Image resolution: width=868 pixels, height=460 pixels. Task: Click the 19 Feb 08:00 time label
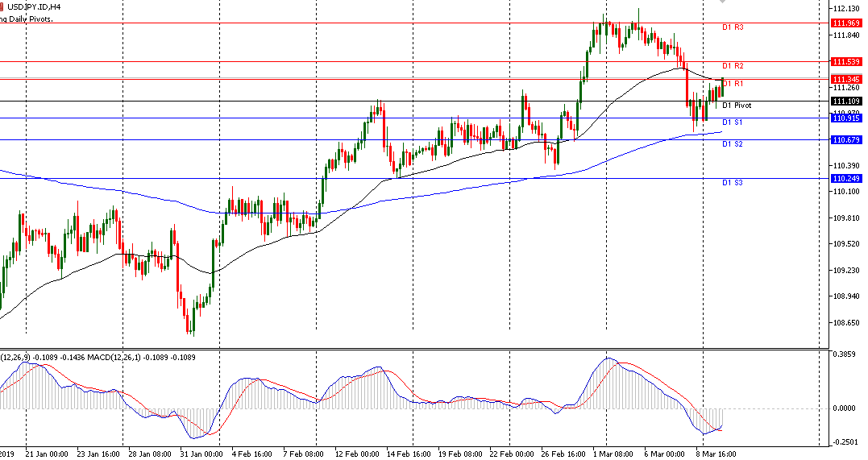pos(460,454)
